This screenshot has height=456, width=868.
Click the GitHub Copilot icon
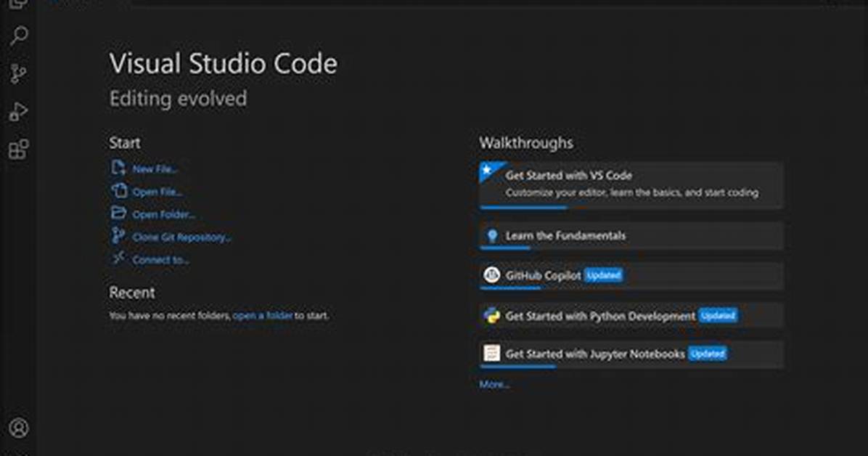tap(491, 274)
